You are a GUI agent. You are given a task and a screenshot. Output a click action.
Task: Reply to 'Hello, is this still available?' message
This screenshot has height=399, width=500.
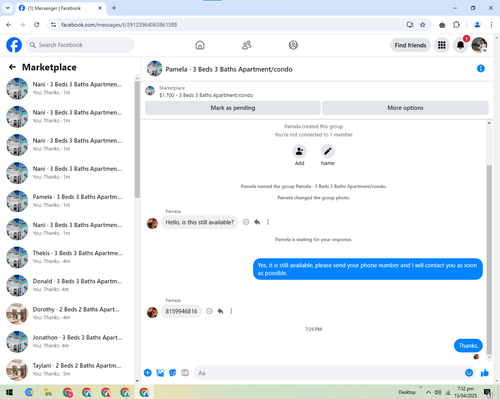coord(257,222)
